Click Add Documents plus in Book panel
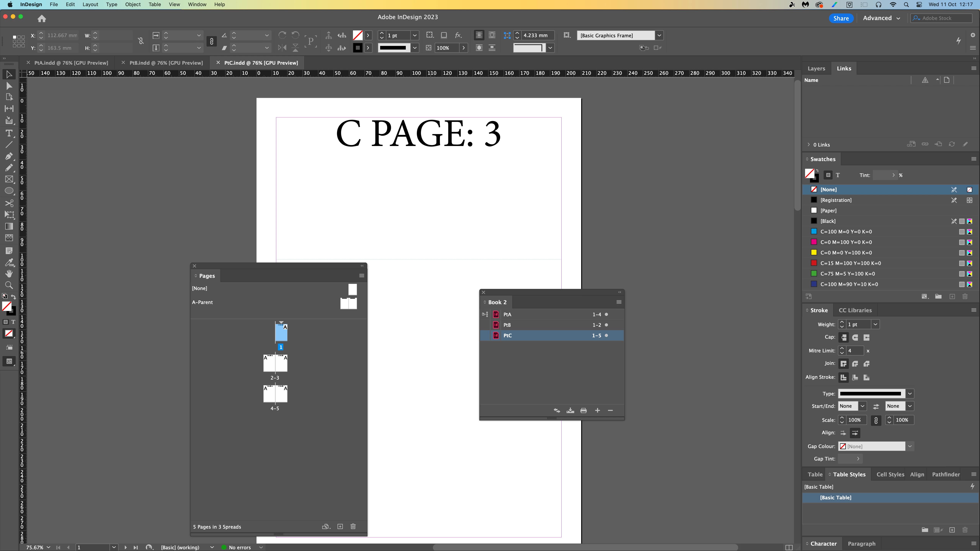The height and width of the screenshot is (551, 980). click(x=597, y=410)
